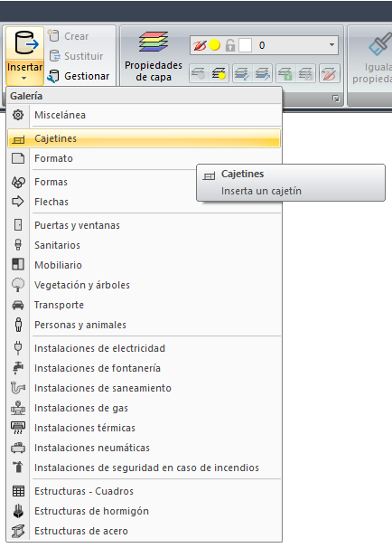This screenshot has width=392, height=548.
Task: Select Instalaciones de fontanería
Action: (x=144, y=368)
